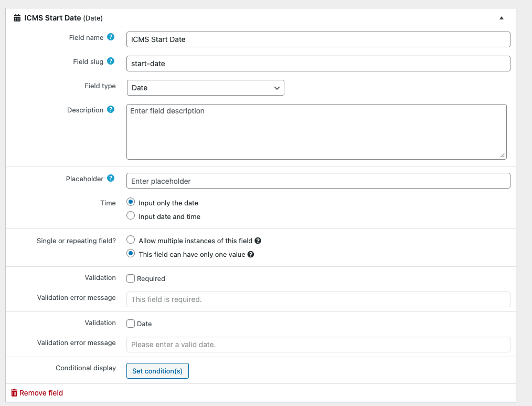
Task: Click the Placeholder input box
Action: 318,181
